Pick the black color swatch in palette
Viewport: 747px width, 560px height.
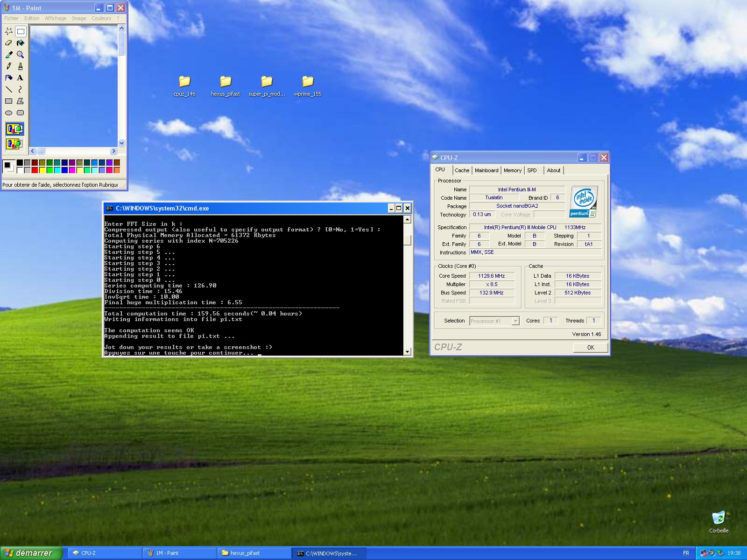pyautogui.click(x=20, y=162)
